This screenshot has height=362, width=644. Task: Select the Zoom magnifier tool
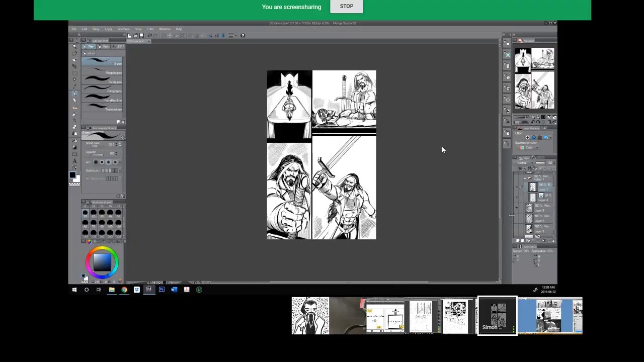74,47
